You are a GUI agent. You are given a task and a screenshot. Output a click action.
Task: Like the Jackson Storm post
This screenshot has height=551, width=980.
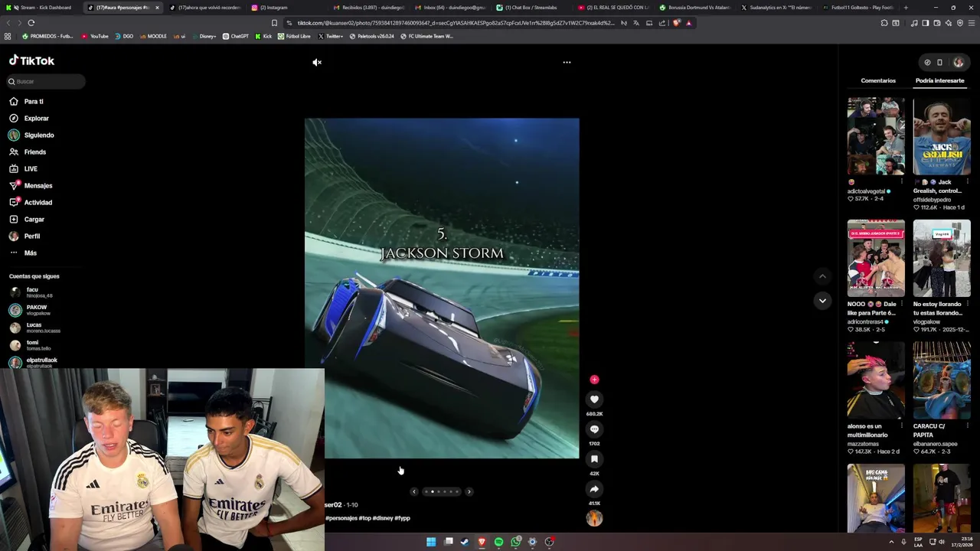pos(594,399)
